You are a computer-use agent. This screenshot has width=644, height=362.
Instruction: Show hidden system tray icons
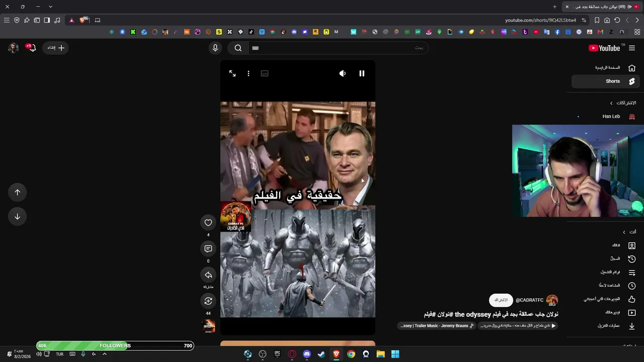point(105,354)
